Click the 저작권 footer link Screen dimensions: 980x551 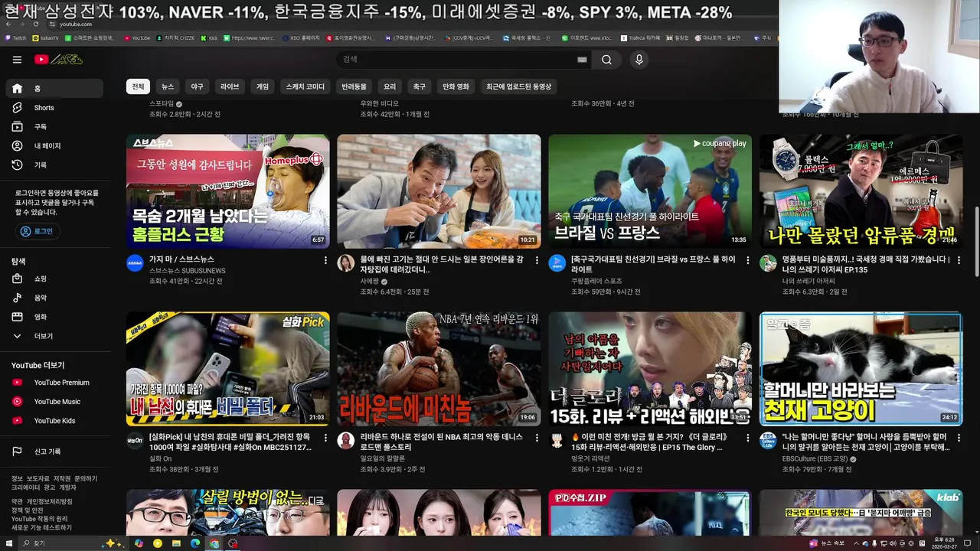point(62,478)
